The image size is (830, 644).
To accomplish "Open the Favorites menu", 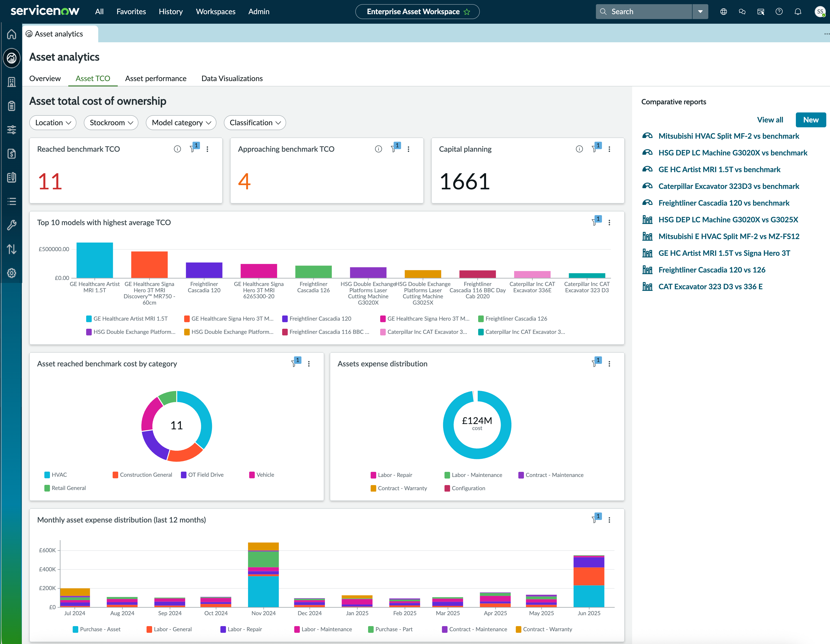I will pos(131,12).
